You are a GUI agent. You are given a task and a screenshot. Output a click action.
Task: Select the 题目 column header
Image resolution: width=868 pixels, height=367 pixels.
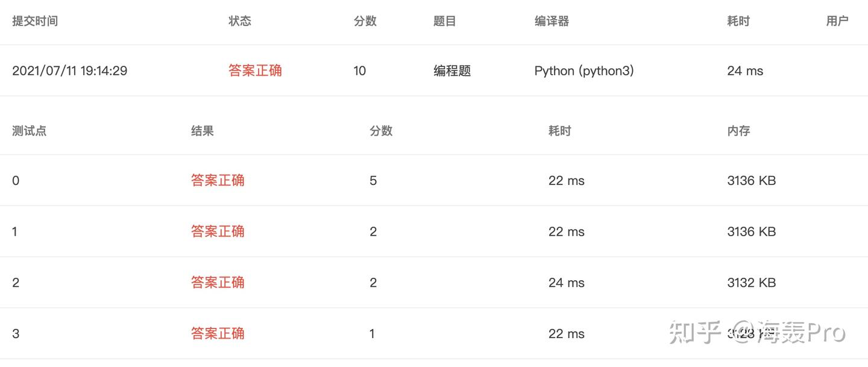coord(444,21)
